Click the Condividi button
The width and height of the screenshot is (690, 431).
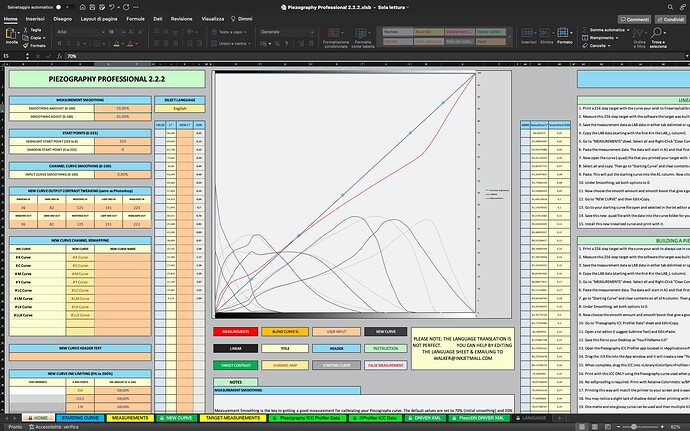coord(670,19)
